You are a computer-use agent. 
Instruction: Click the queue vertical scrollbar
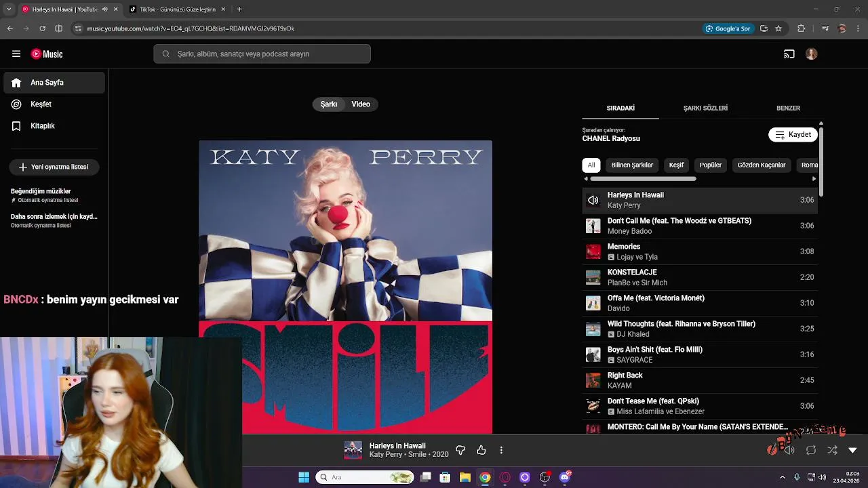pos(821,161)
